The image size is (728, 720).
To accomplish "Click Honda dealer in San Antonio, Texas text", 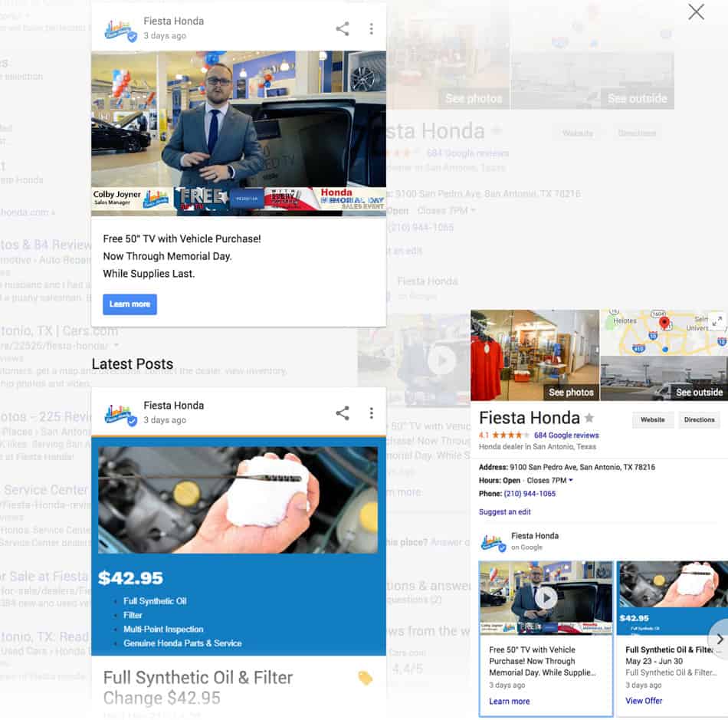I will (x=537, y=446).
